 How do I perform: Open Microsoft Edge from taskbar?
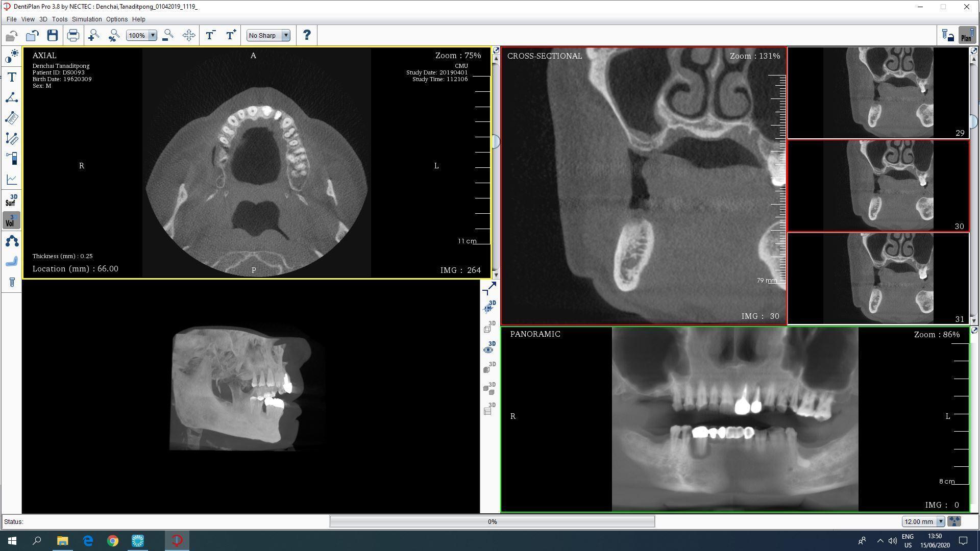(x=88, y=541)
